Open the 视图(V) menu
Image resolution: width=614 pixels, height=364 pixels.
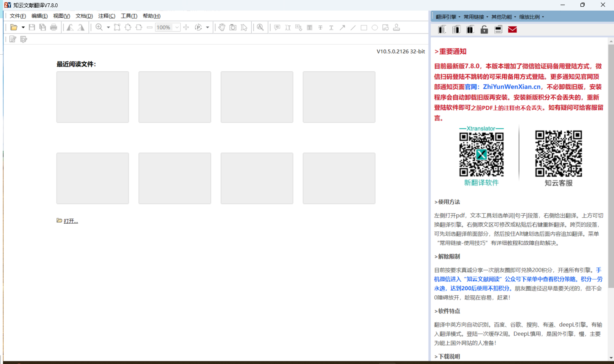pyautogui.click(x=62, y=16)
